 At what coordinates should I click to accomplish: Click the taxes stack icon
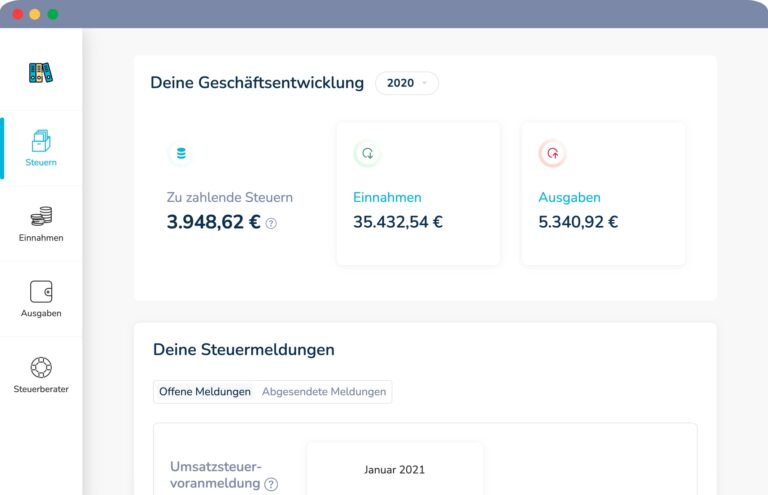pyautogui.click(x=181, y=154)
